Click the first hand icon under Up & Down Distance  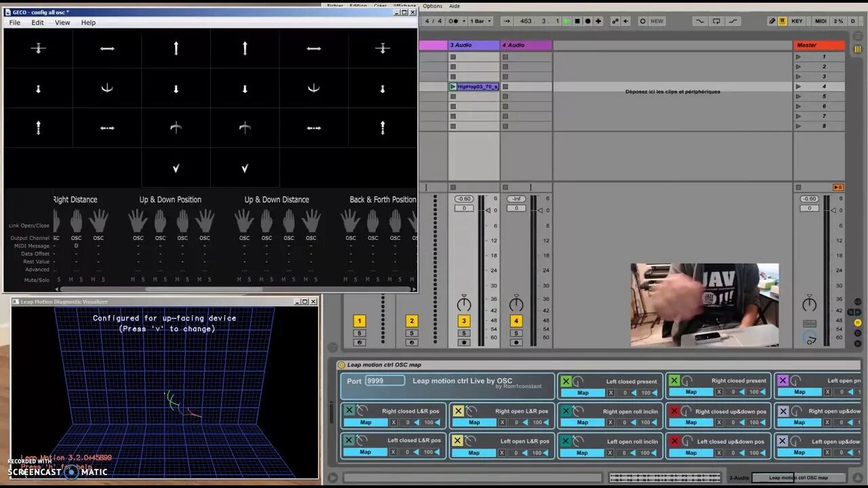click(x=244, y=220)
